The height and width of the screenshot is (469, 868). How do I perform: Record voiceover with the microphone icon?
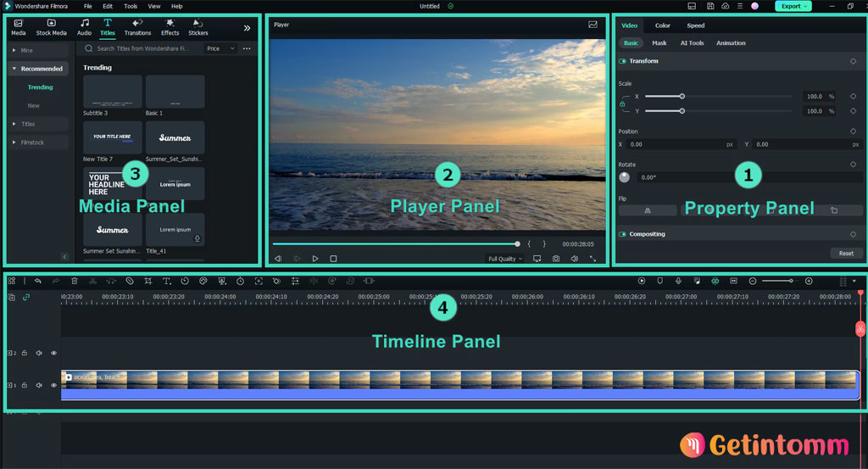[x=678, y=282]
